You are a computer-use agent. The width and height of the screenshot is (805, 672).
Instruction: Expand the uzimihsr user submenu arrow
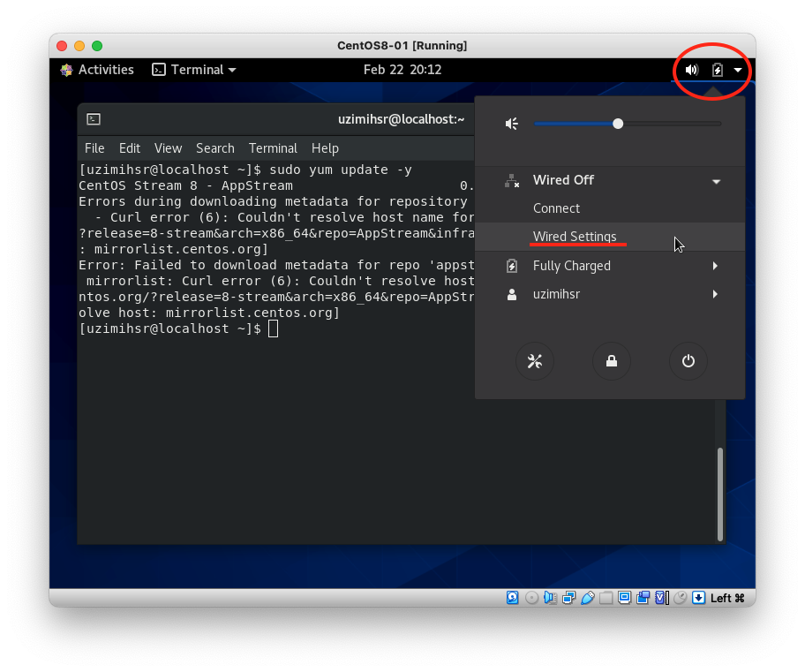pos(715,294)
